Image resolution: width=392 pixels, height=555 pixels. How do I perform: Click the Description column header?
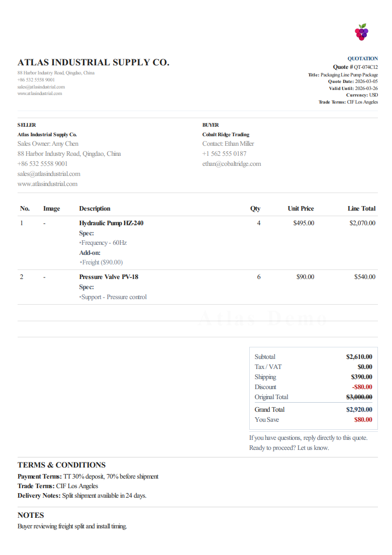coord(94,209)
